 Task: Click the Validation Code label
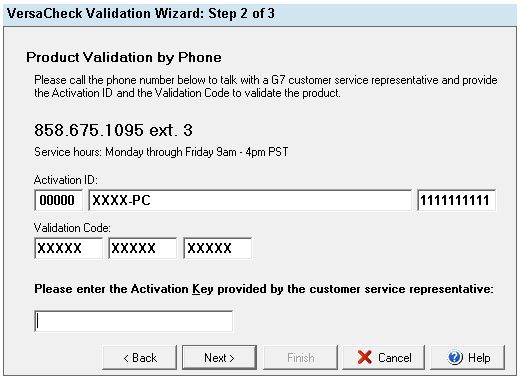72,228
